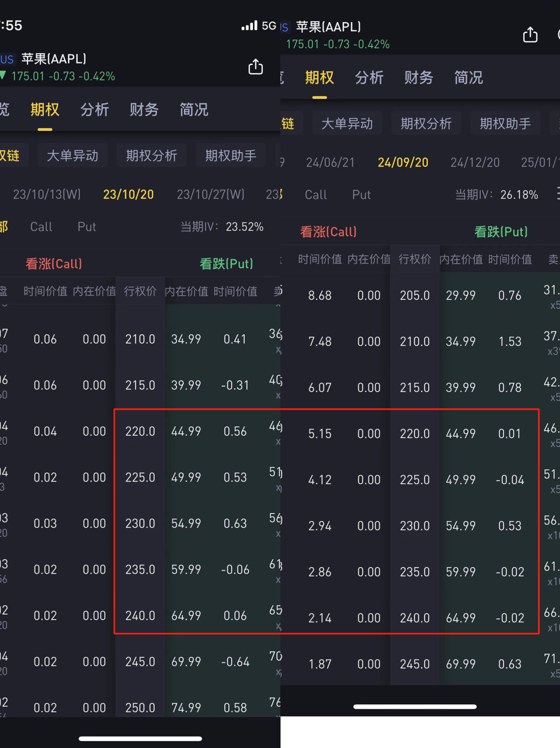Tap the share icon in the right screenshot
Image resolution: width=560 pixels, height=748 pixels.
click(530, 34)
